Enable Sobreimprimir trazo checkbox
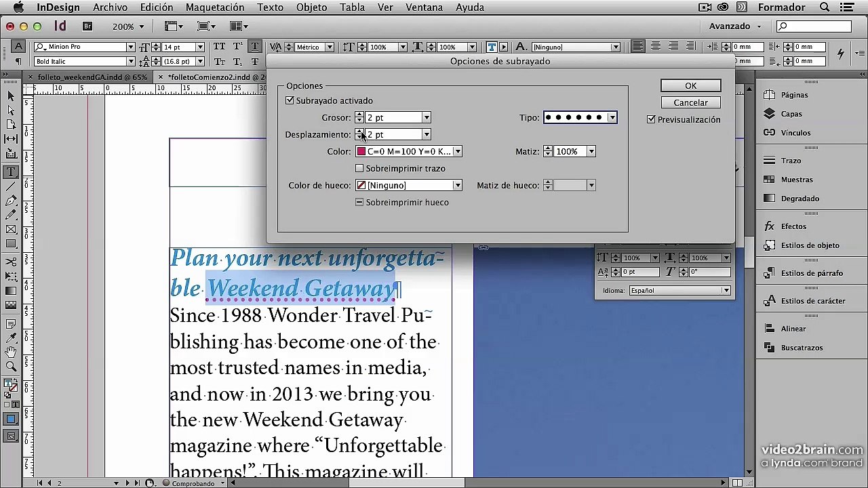Screen dimensions: 868x488 pos(359,168)
